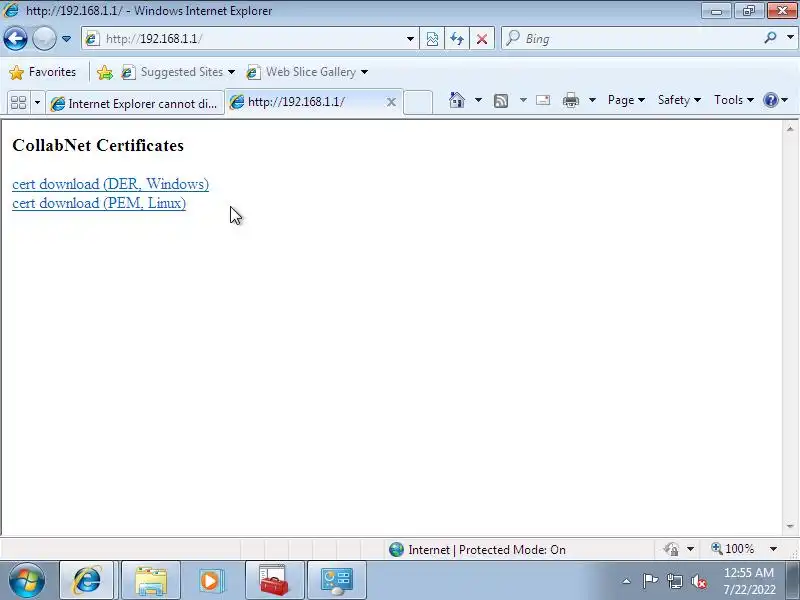
Task: Open the Control Panel taskbar icon
Action: pyautogui.click(x=336, y=580)
